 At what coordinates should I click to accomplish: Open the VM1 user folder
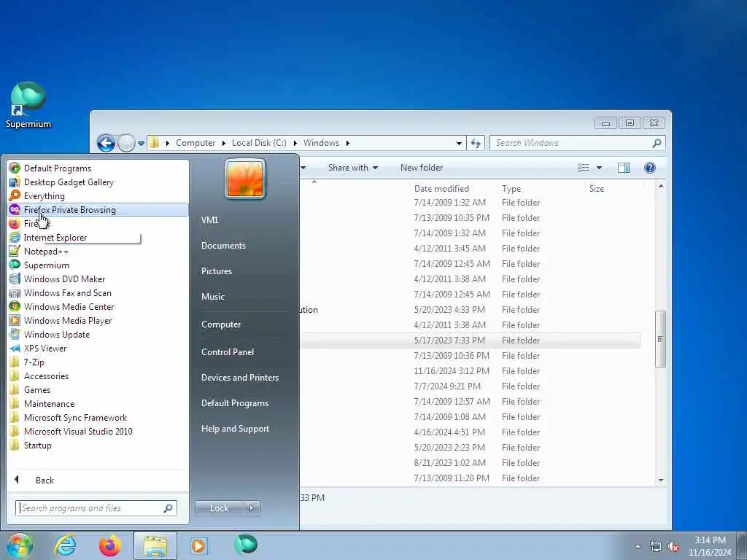pyautogui.click(x=209, y=219)
